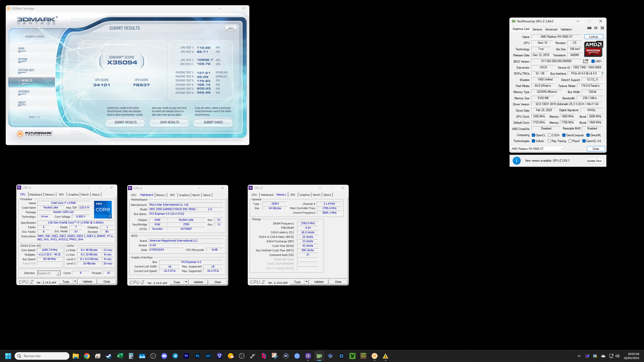
Task: Click the Bus Interface question mark in GPU-Z
Action: (602, 73)
